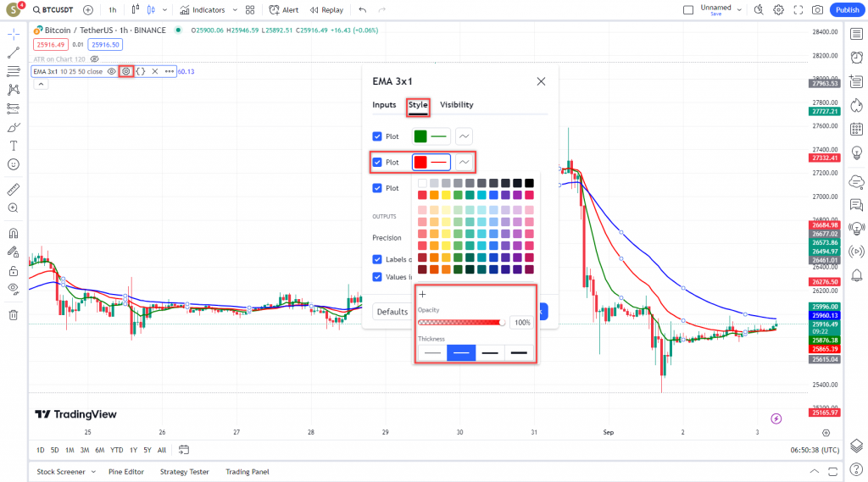Open the chart type dropdown arrow

[164, 10]
